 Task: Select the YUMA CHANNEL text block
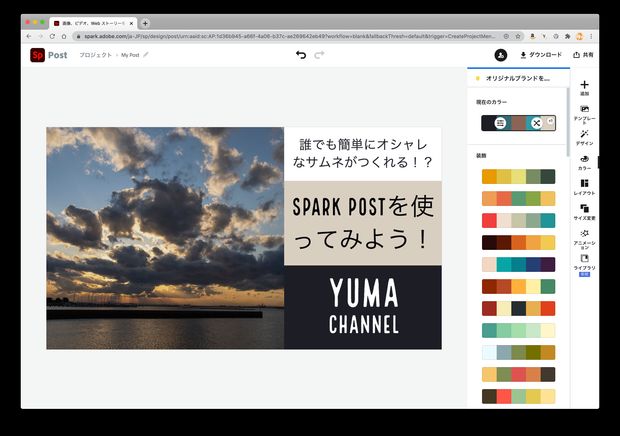coord(363,306)
